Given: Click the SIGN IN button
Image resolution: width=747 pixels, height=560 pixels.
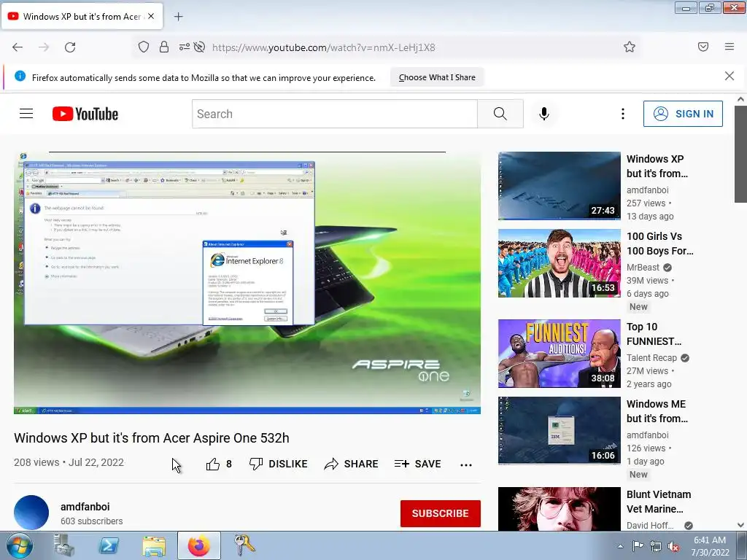Looking at the screenshot, I should (x=683, y=114).
